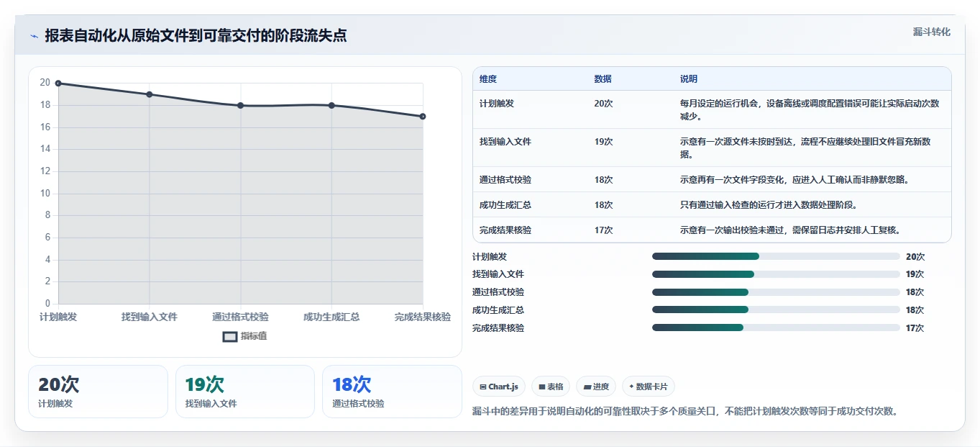The image size is (980, 447).
Task: Click the 20次 计划触发 stat card
Action: point(98,392)
